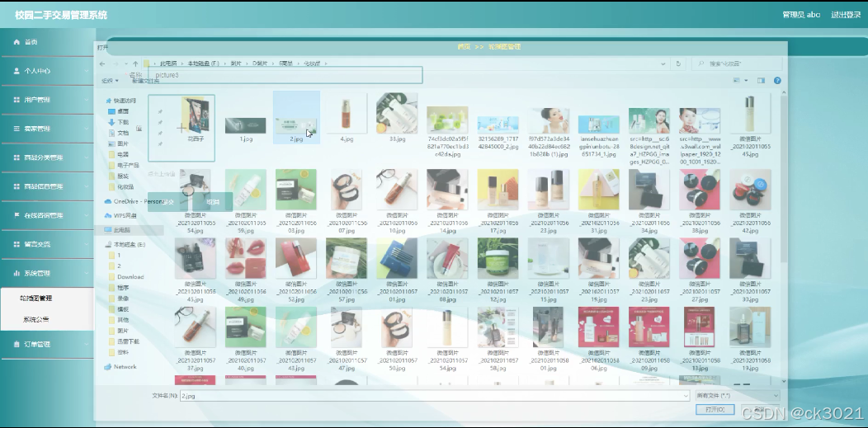This screenshot has height=428, width=868.
Task: Go back with the dialog's back arrow
Action: click(x=102, y=63)
